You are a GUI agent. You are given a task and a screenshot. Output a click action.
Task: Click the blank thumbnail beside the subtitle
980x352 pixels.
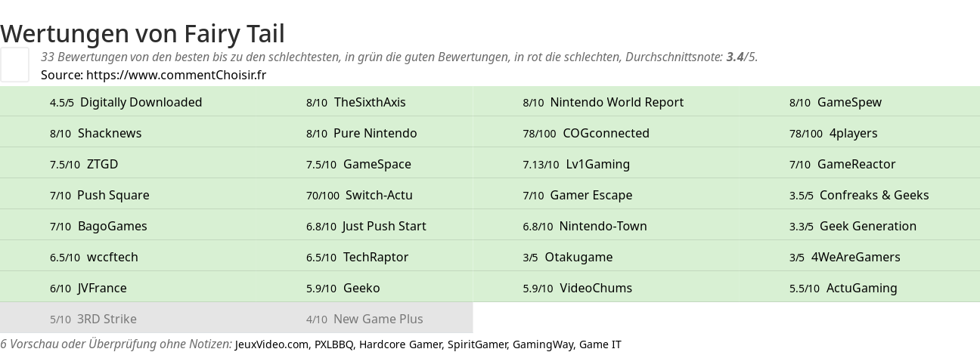[14, 64]
